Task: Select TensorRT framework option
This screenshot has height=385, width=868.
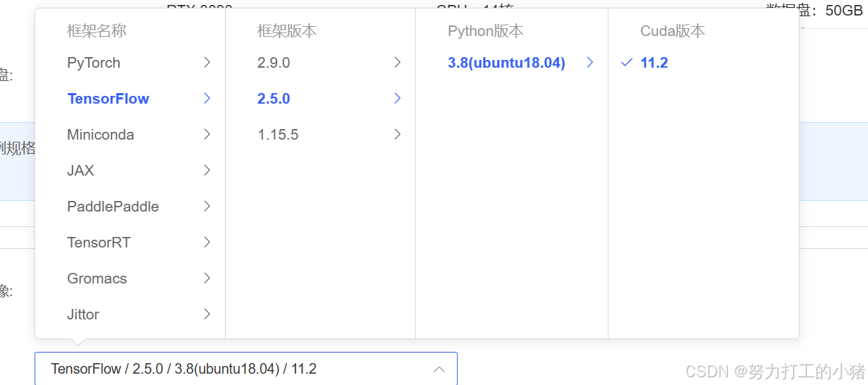Action: click(99, 243)
